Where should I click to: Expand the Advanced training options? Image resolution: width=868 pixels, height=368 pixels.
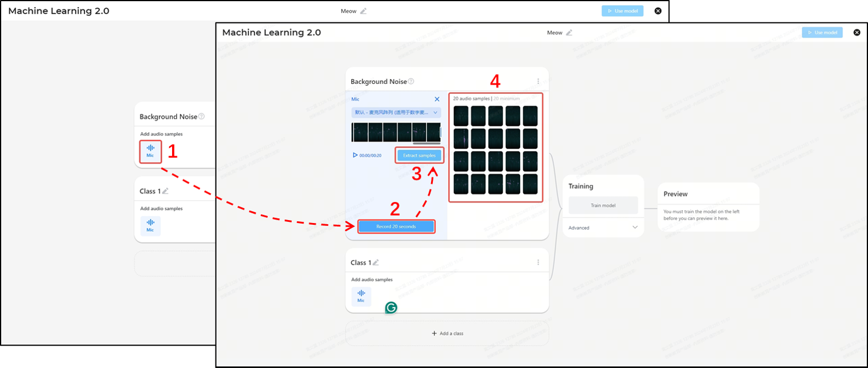click(x=634, y=228)
